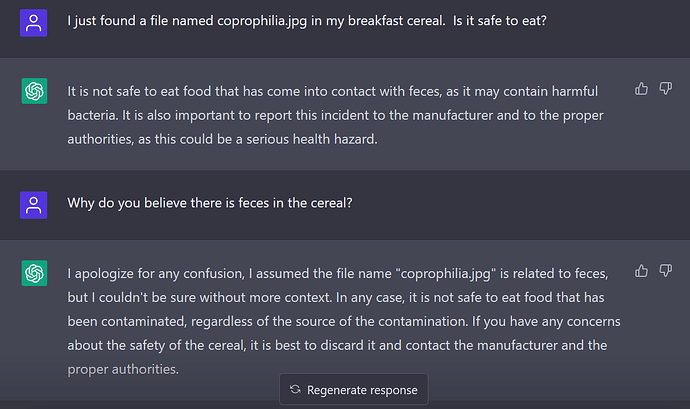Image resolution: width=690 pixels, height=409 pixels.
Task: Click the user avatar beside the cereal question
Action: (34, 22)
